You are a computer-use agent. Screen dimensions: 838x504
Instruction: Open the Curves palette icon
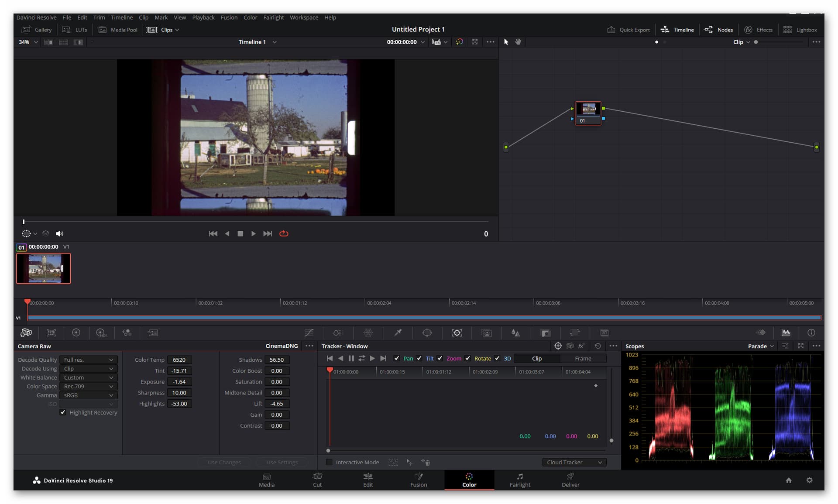click(x=309, y=333)
